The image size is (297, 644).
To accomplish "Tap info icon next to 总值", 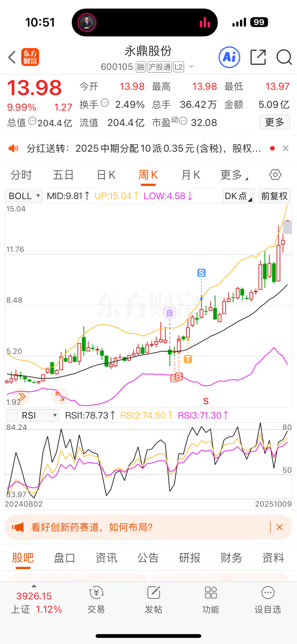I will point(32,121).
